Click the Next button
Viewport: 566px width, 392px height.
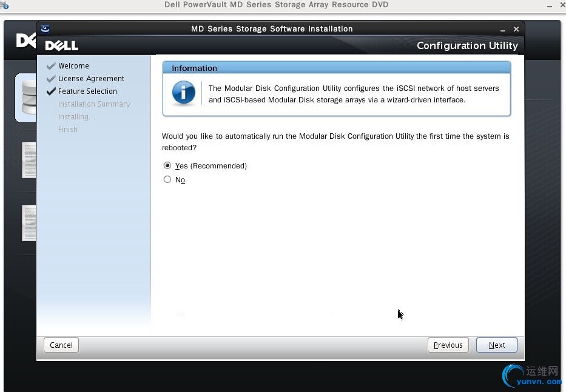pyautogui.click(x=496, y=345)
